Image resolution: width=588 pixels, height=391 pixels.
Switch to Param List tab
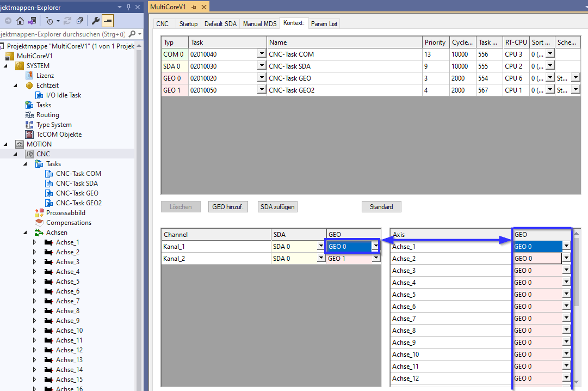324,23
